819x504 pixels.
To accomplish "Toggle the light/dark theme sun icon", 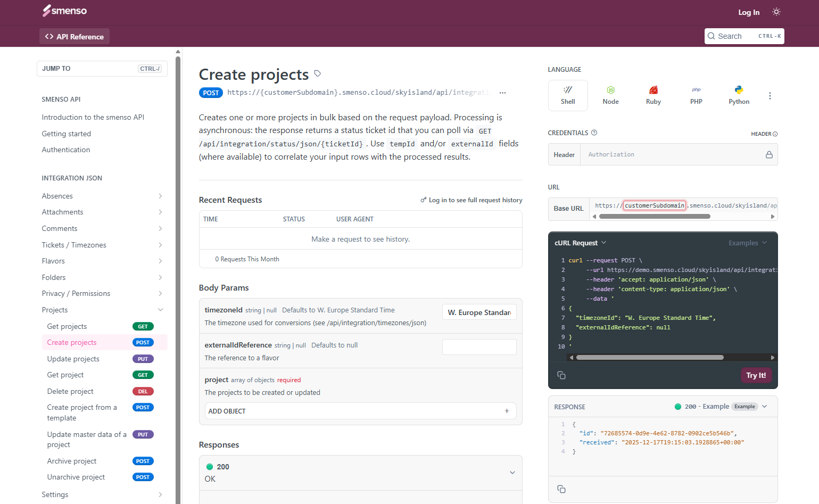I will [776, 12].
